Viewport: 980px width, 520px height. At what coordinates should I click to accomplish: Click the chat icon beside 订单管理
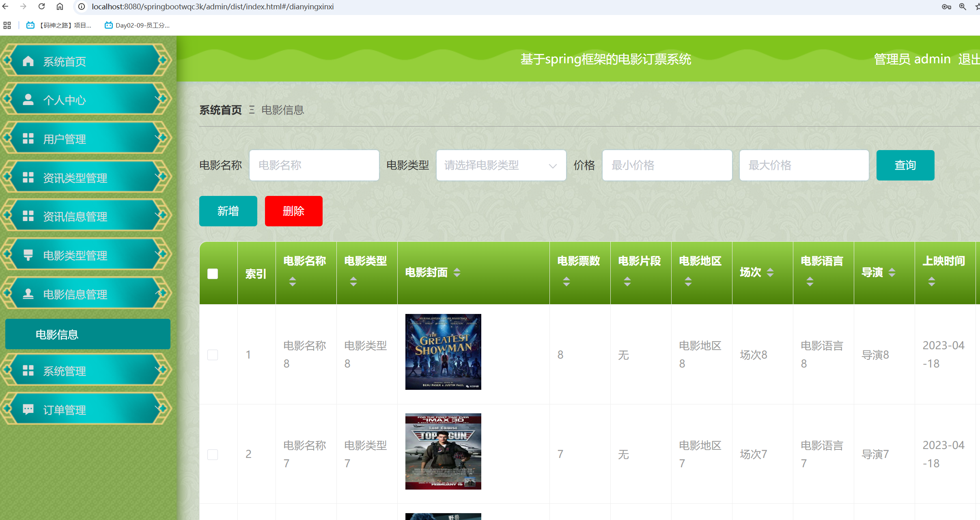pos(28,409)
